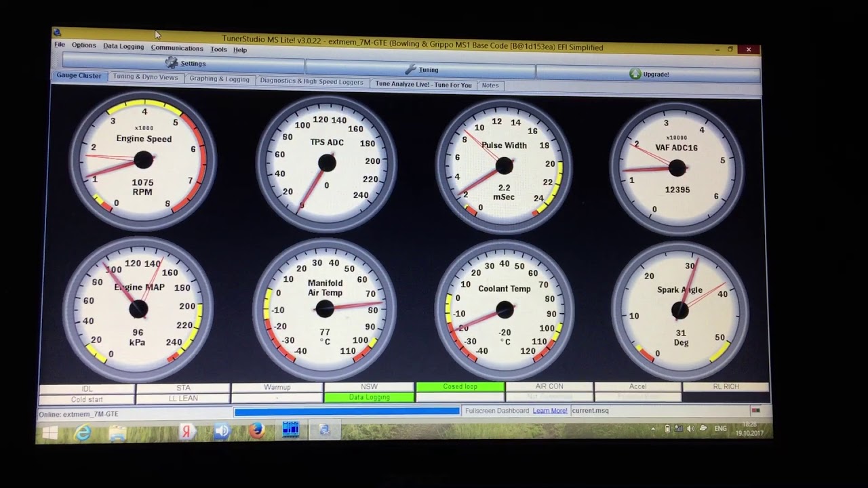Open the Help menu

[240, 50]
